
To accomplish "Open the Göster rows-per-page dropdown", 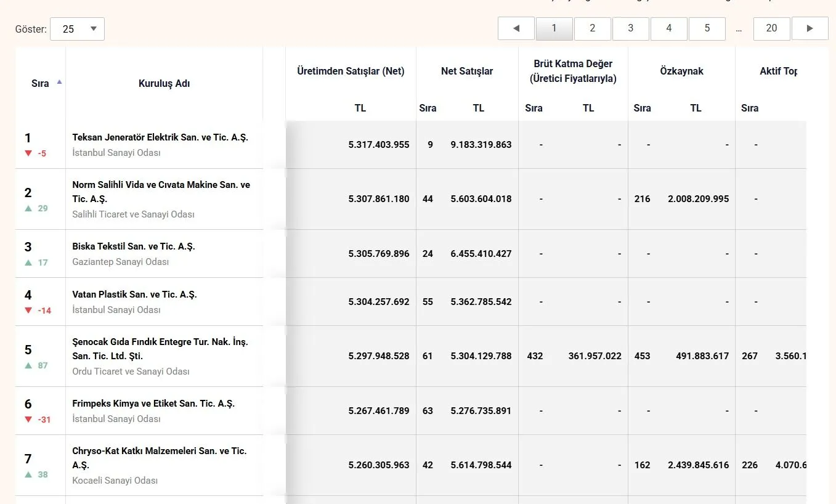I will [77, 29].
